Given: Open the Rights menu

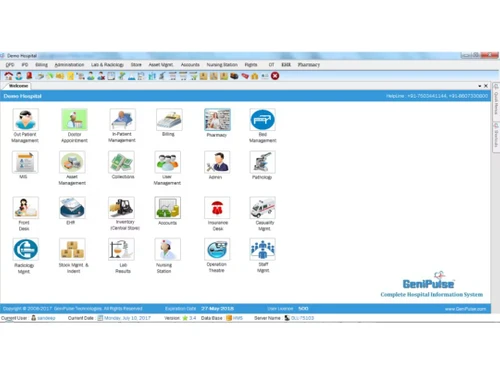Looking at the screenshot, I should (251, 65).
